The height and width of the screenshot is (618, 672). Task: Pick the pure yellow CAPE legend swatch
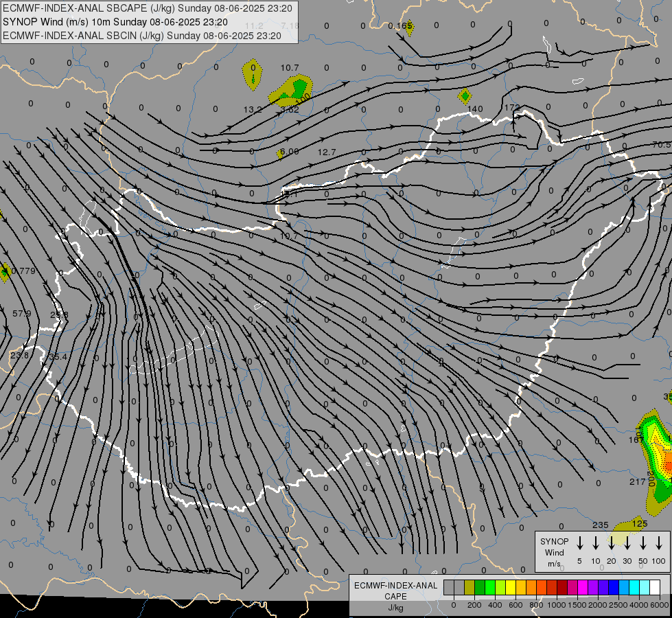click(511, 588)
